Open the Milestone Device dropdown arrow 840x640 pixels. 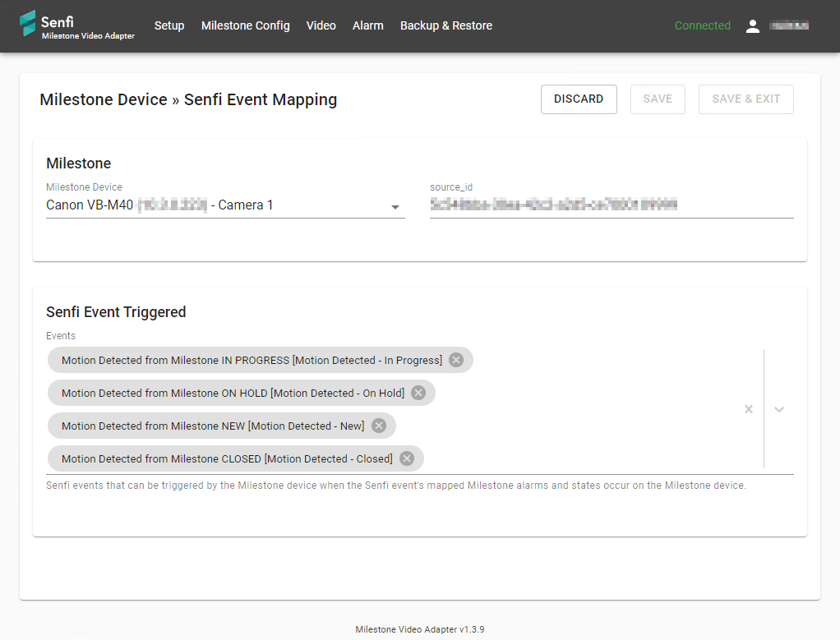pyautogui.click(x=395, y=207)
